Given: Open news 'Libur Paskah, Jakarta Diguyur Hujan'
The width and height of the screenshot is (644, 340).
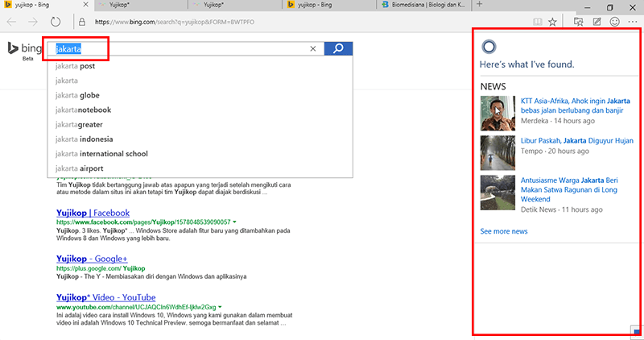Looking at the screenshot, I should [577, 141].
